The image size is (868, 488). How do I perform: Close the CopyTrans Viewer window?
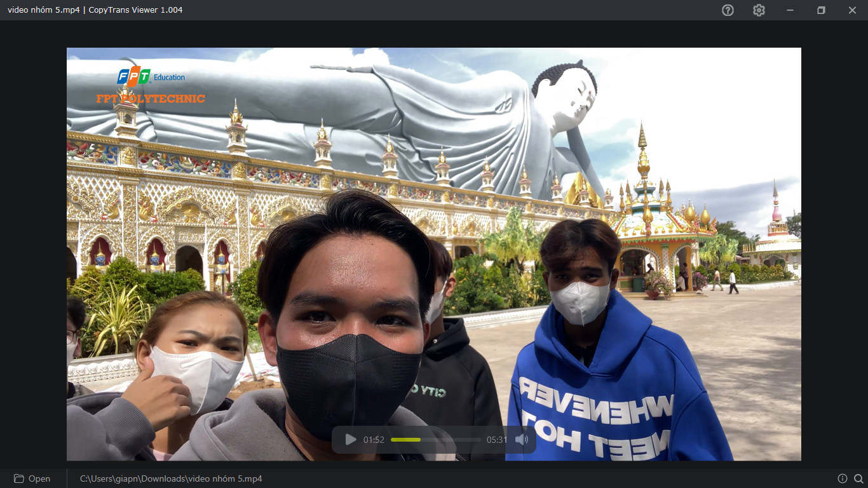(852, 10)
